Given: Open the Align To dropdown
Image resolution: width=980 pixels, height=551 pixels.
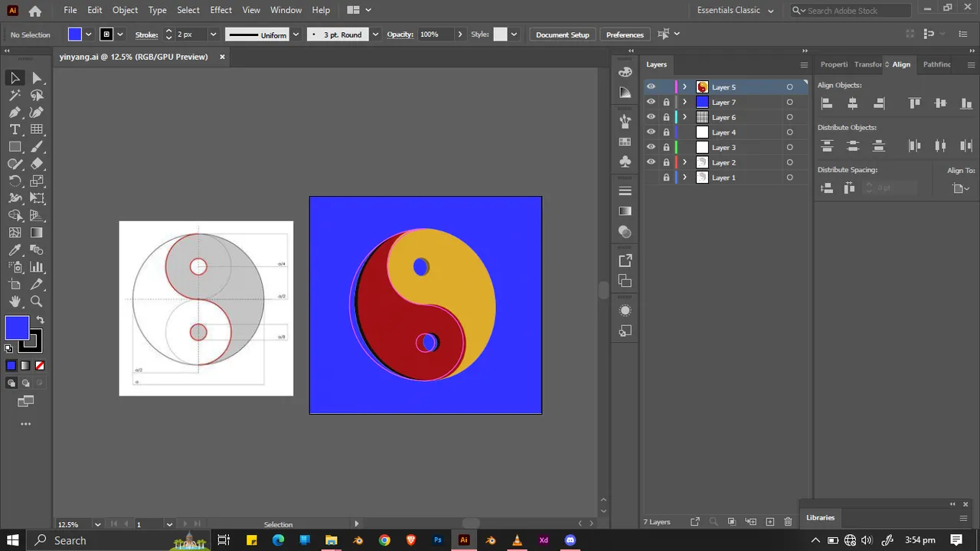Looking at the screenshot, I should pyautogui.click(x=961, y=188).
